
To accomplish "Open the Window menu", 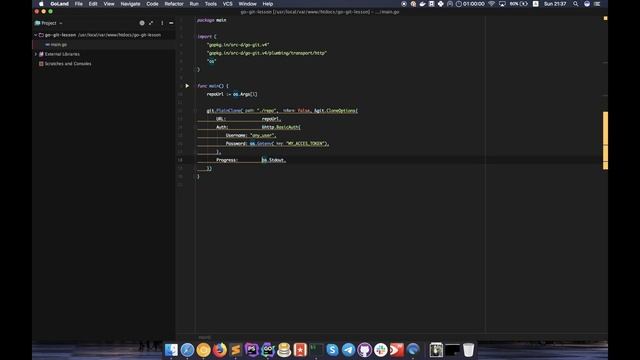I will [x=247, y=4].
